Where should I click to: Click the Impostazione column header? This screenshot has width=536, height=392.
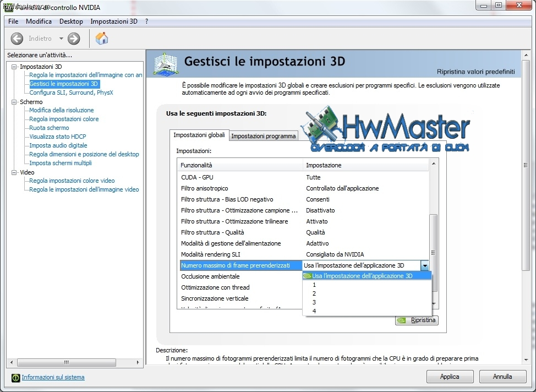(x=366, y=165)
